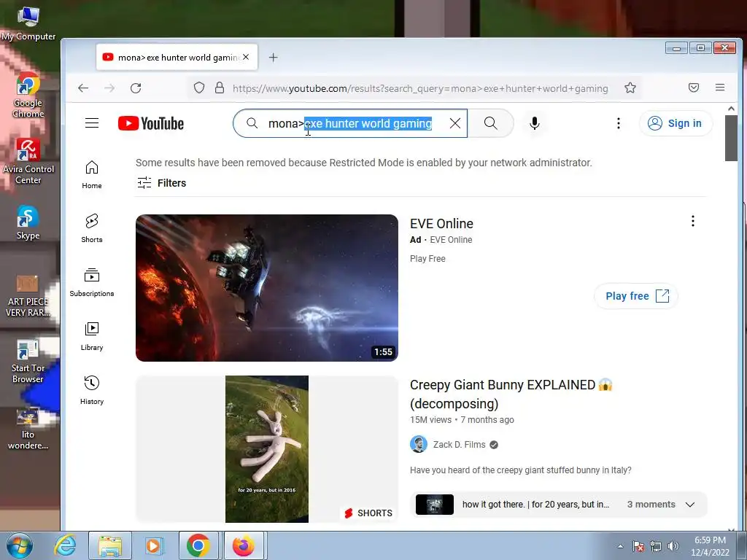Click the taskbar clock showing 6:59 PM
This screenshot has width=747, height=560.
click(710, 546)
